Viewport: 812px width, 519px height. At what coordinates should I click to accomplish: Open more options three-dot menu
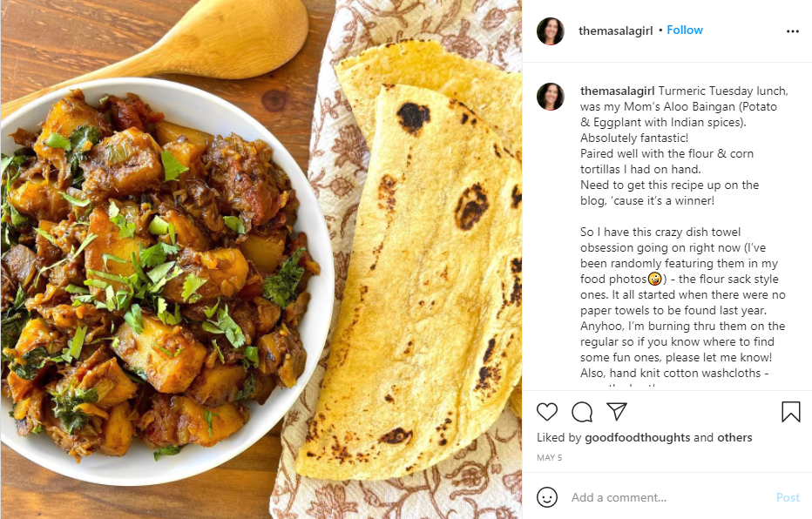pyautogui.click(x=792, y=31)
